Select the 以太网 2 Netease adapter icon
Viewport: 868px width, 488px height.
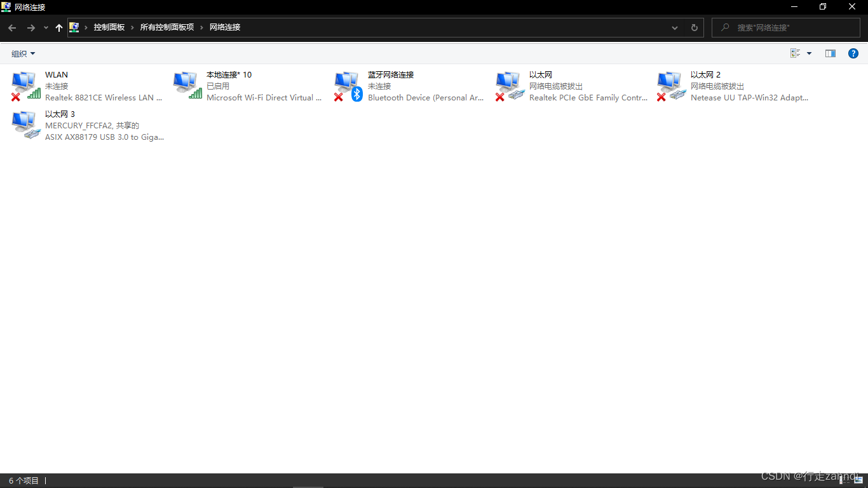(x=672, y=86)
